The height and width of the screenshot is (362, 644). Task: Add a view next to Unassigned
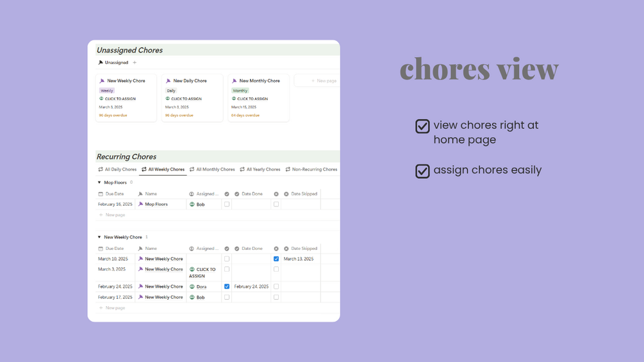click(x=135, y=62)
